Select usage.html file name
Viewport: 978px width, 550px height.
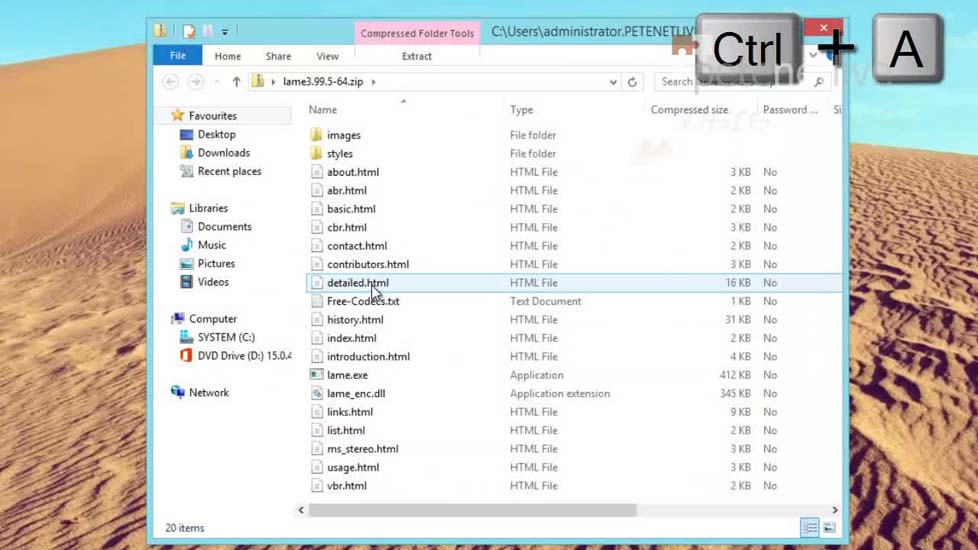pyautogui.click(x=353, y=467)
